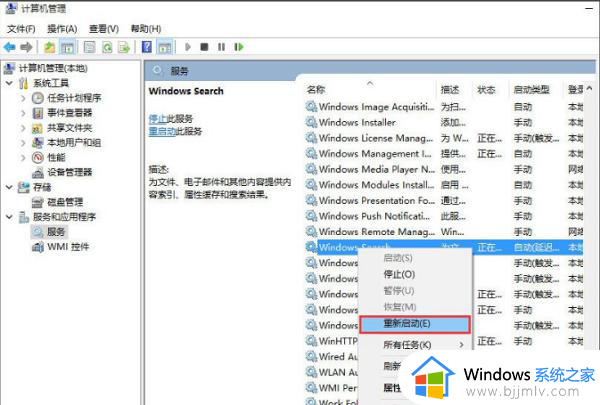Click the 停止 link for this service
This screenshot has height=405, width=600.
pos(158,119)
